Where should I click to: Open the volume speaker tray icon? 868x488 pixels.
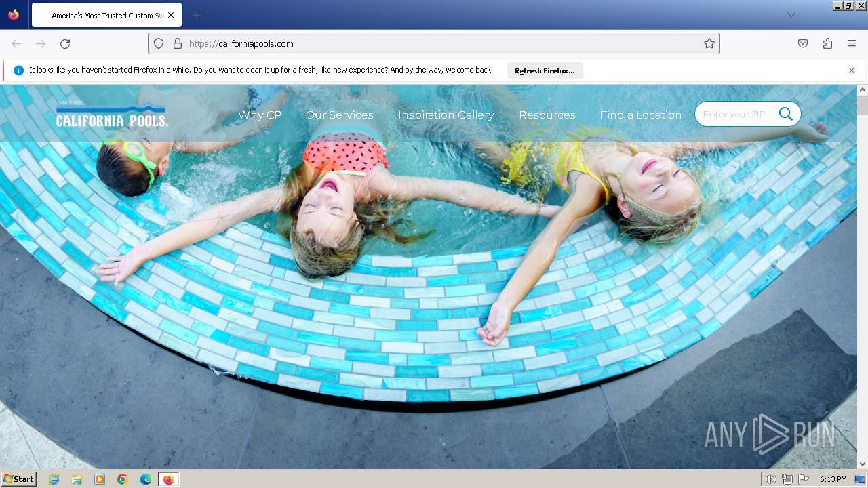[770, 479]
